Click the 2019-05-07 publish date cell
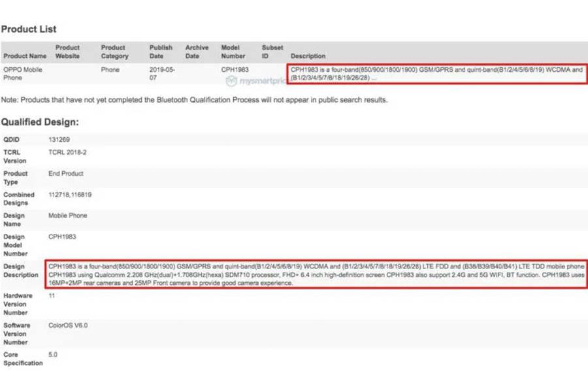Viewport: 588px width, 392px height. tap(162, 74)
